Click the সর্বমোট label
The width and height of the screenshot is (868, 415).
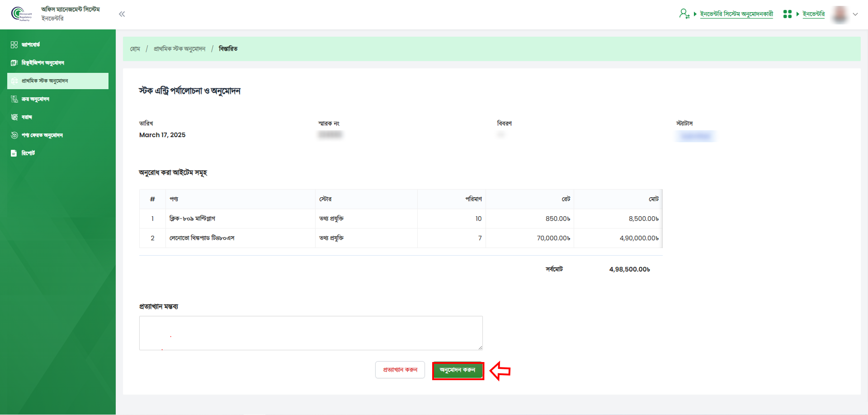(x=554, y=269)
